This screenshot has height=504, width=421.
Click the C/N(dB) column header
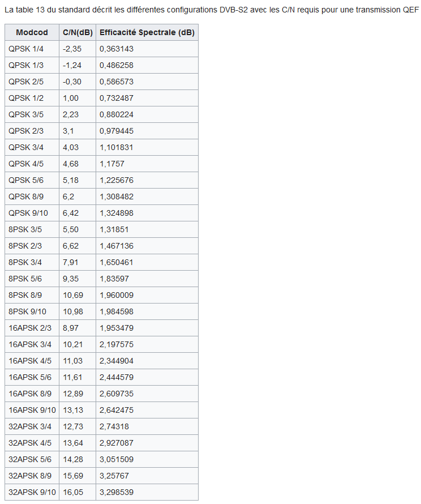(78, 32)
